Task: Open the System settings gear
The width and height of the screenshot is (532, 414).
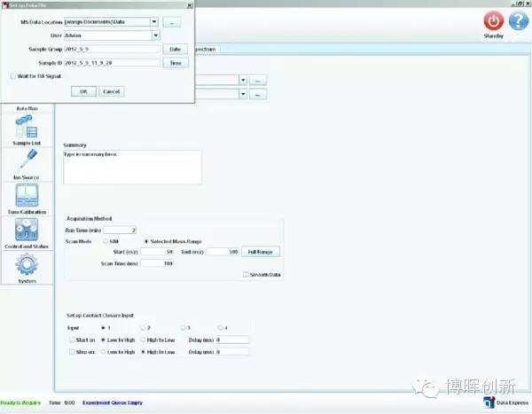Action: coord(26,266)
